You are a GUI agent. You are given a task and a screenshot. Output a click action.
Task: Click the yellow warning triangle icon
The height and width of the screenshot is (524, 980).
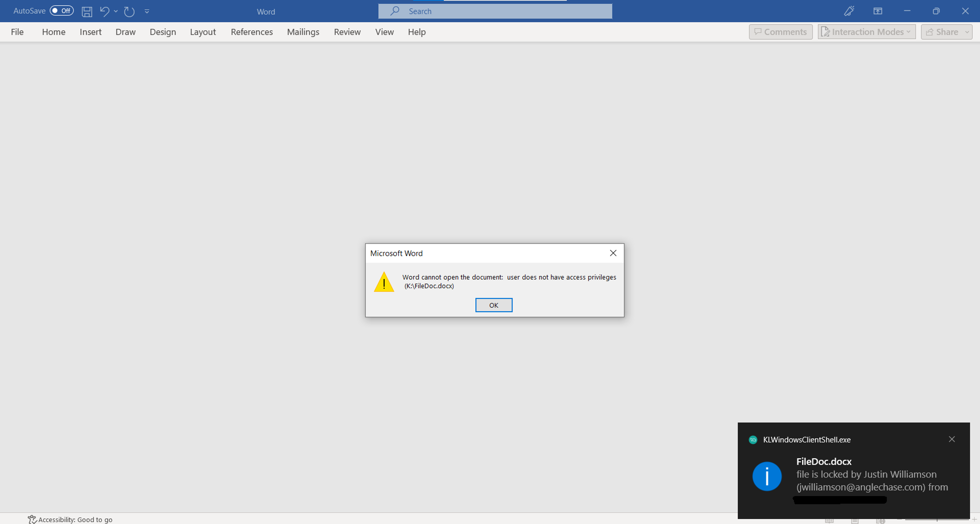tap(384, 282)
